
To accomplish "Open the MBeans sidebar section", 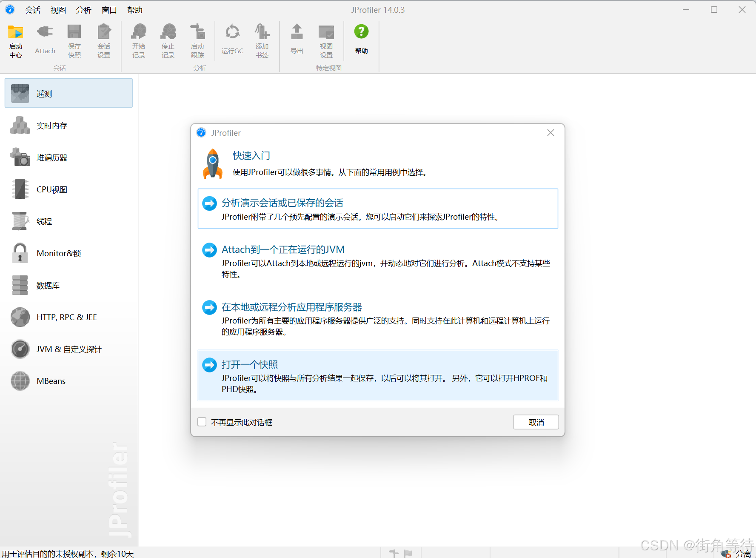I will tap(68, 381).
